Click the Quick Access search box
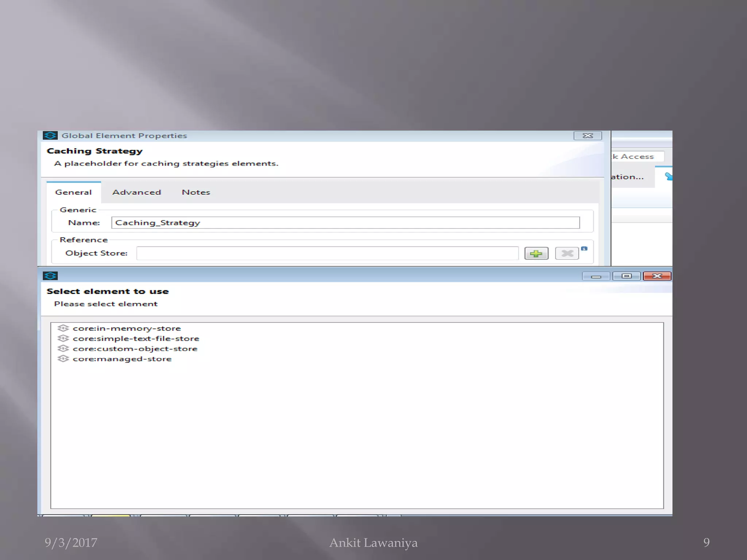 (x=638, y=156)
